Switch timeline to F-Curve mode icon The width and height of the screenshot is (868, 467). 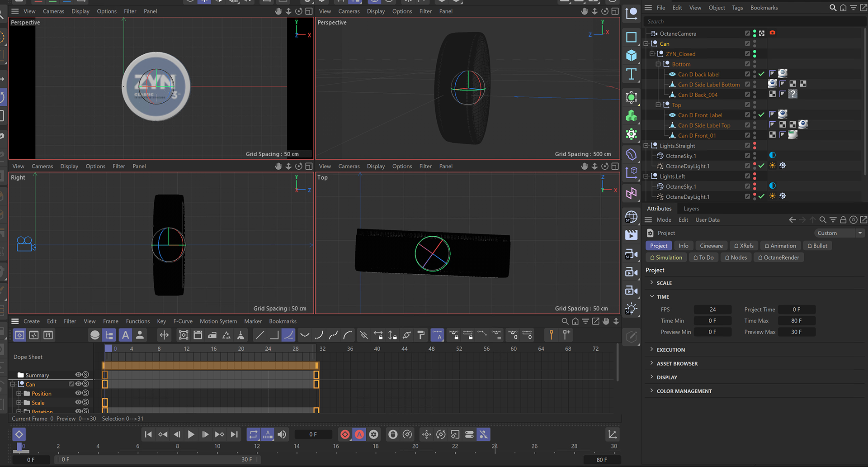tap(34, 335)
